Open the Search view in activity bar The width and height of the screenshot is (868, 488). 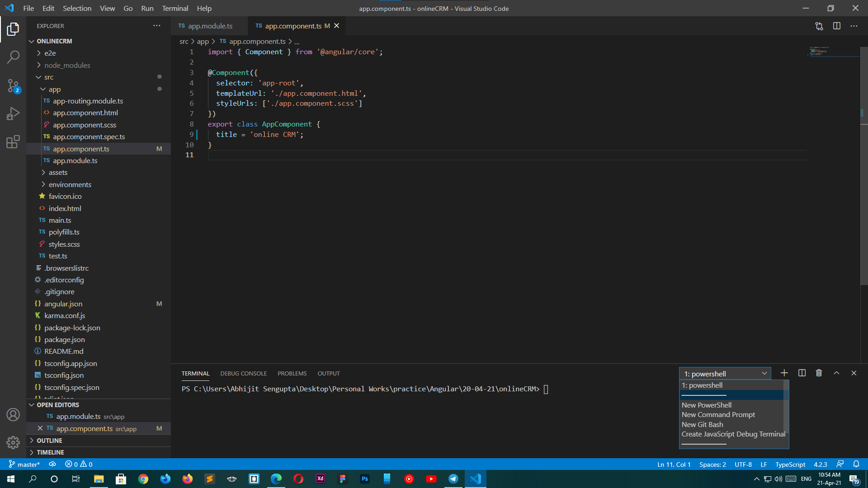pos(13,57)
